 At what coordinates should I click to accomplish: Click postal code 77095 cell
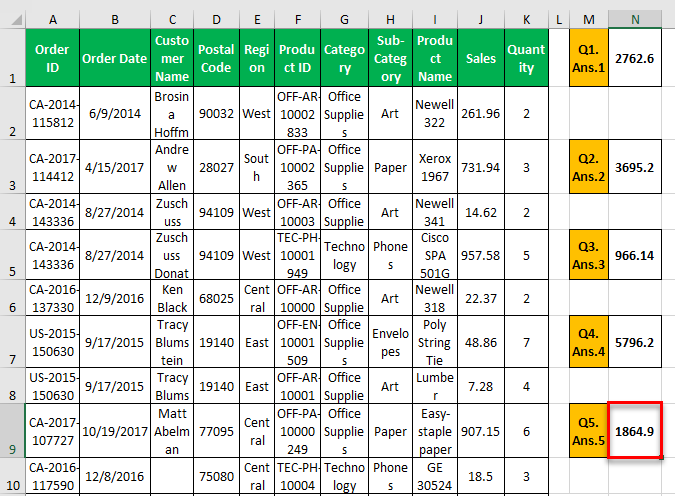click(217, 431)
